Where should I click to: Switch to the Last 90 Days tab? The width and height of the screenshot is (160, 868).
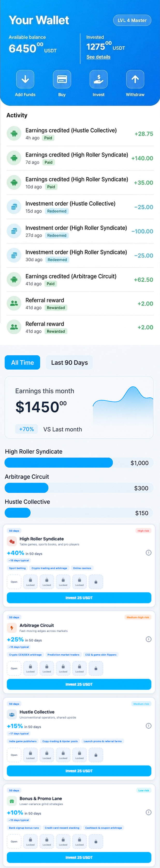(x=69, y=363)
